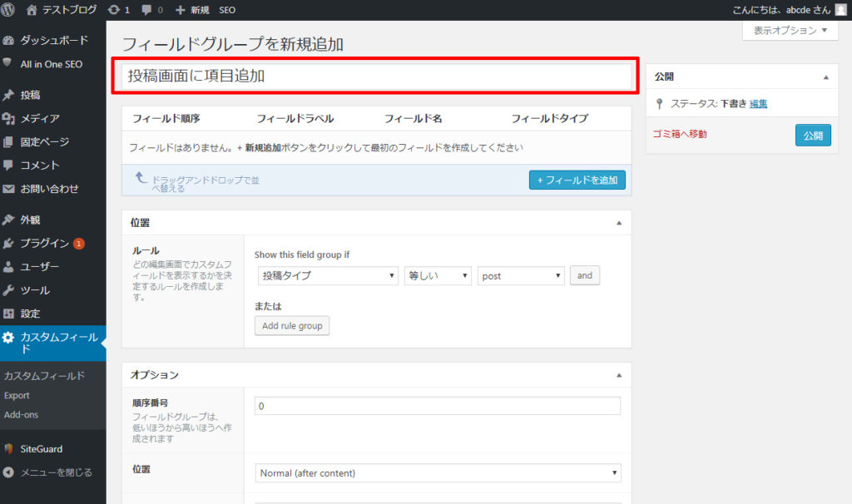Image resolution: width=852 pixels, height=504 pixels.
Task: Open SiteGuard from the sidebar
Action: click(41, 448)
